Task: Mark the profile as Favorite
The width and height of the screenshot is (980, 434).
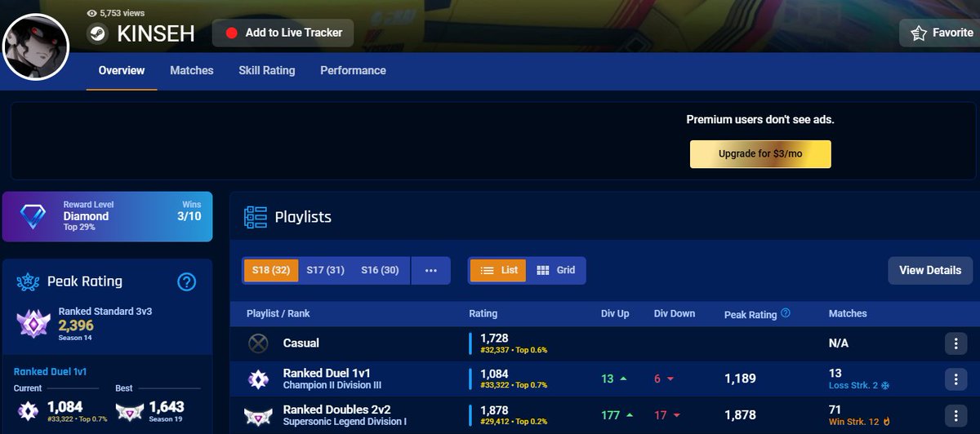Action: click(x=939, y=33)
